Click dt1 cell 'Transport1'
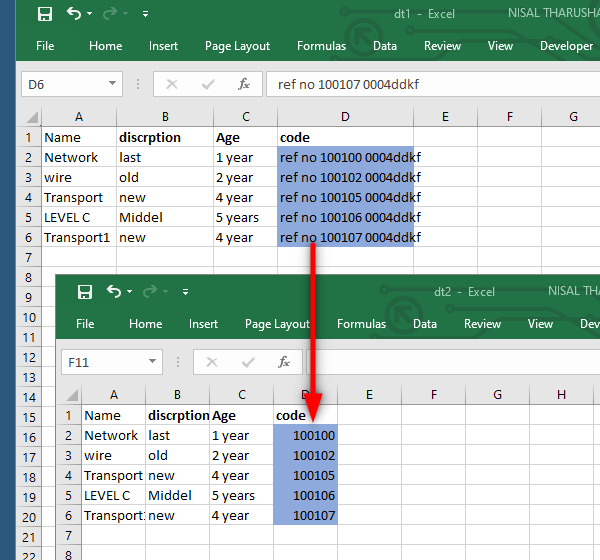600x560 pixels. point(79,238)
